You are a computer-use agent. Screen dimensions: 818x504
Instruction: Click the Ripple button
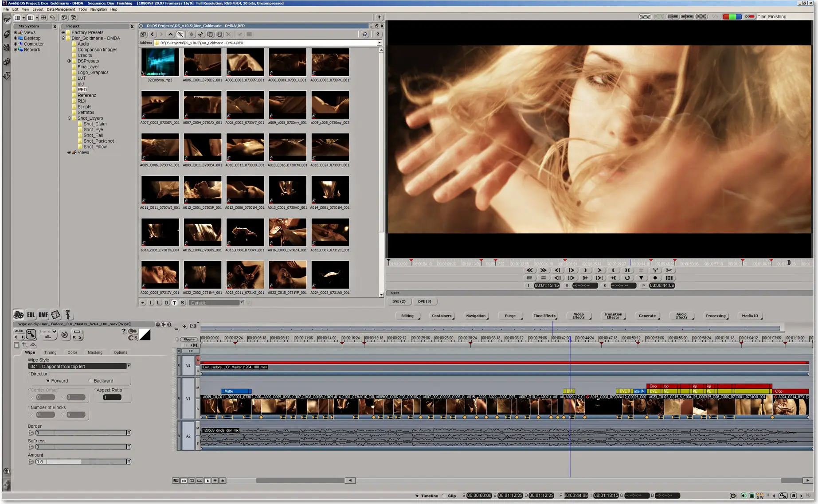[x=189, y=339]
